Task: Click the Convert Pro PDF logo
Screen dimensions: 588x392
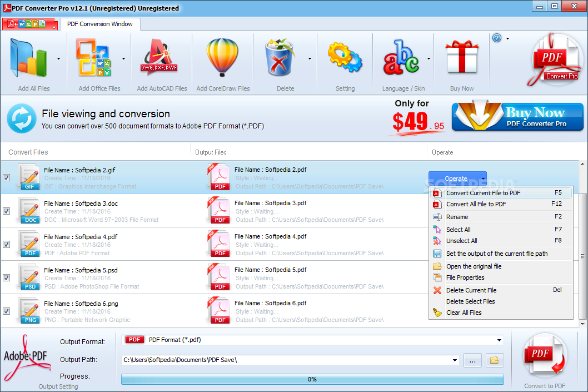Action: pos(555,59)
